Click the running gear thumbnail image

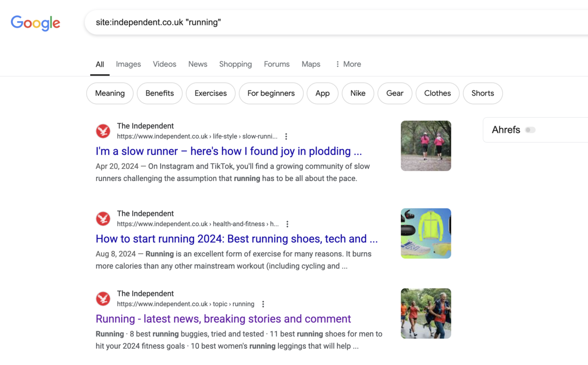click(x=425, y=234)
